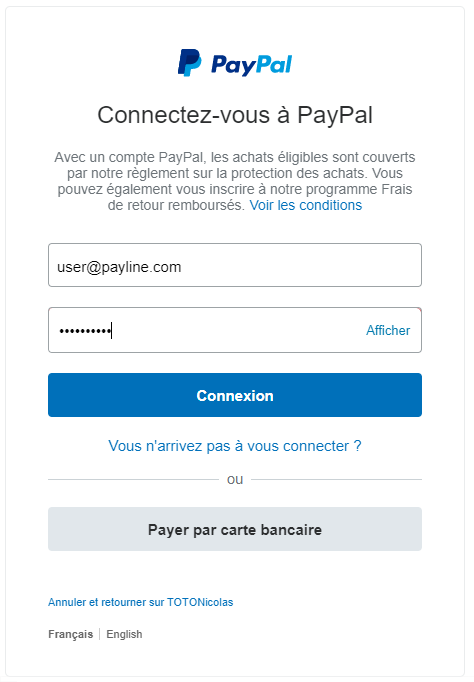Screen dimensions: 474x682
Task: Click the user@payline.com text
Action: (119, 267)
